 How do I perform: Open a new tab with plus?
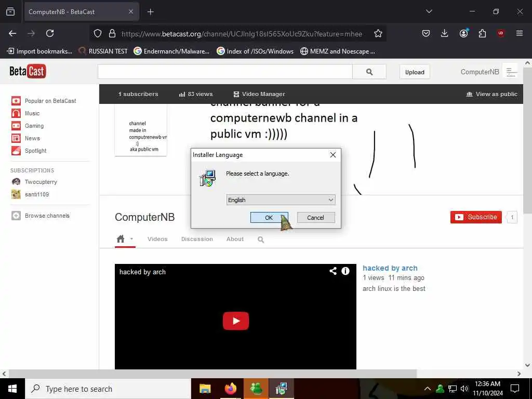click(150, 12)
